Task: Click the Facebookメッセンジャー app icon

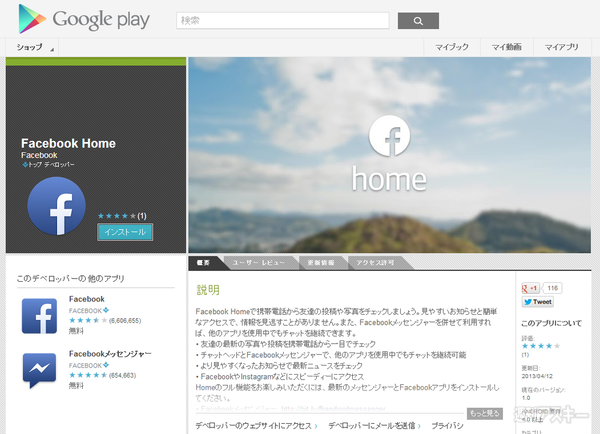Action: click(39, 370)
